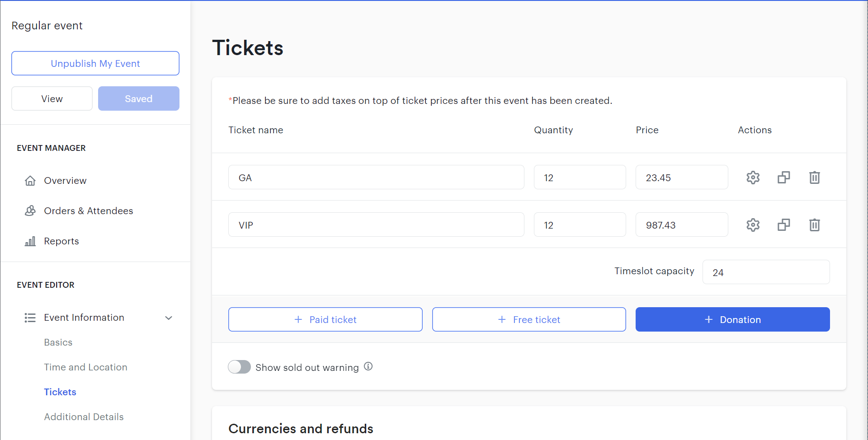Duplicate the GA ticket

(x=783, y=178)
